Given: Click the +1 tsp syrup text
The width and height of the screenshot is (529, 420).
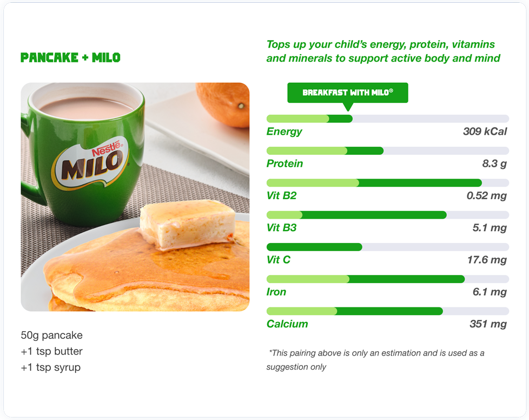Looking at the screenshot, I should 51,367.
